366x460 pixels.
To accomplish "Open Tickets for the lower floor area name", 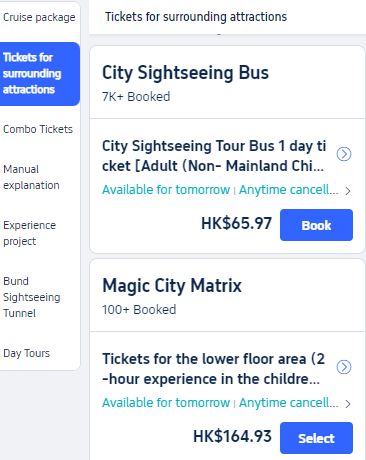I will coord(213,369).
